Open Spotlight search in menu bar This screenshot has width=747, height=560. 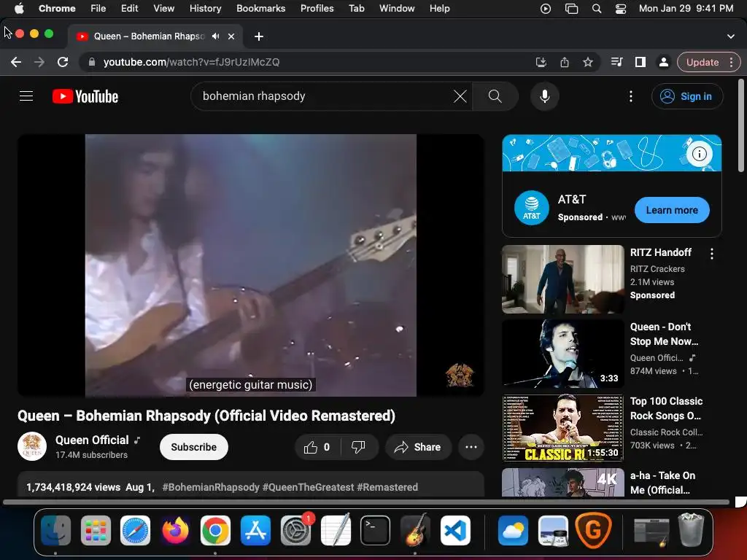tap(597, 9)
